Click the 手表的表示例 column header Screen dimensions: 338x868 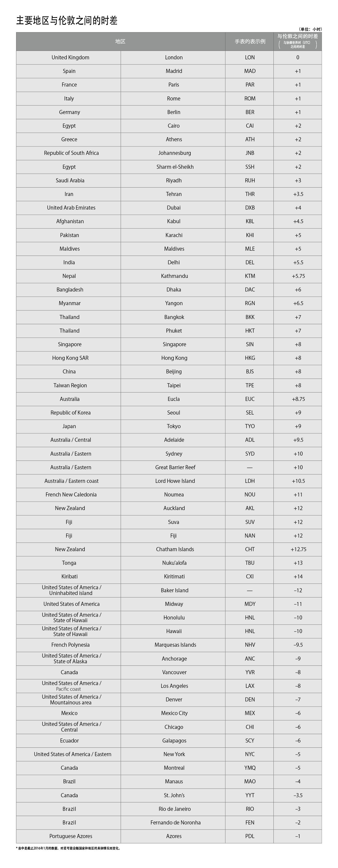coord(250,41)
